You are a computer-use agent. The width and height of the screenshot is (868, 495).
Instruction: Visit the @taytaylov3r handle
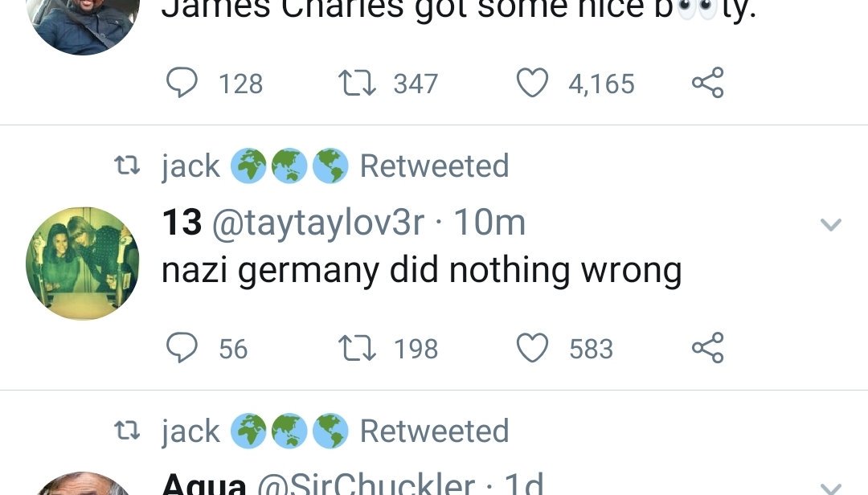[x=317, y=223]
